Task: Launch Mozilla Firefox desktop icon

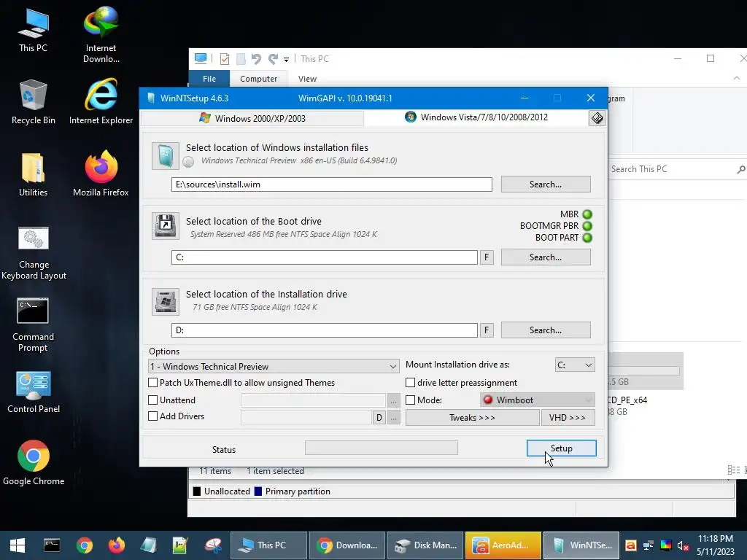Action: (101, 174)
